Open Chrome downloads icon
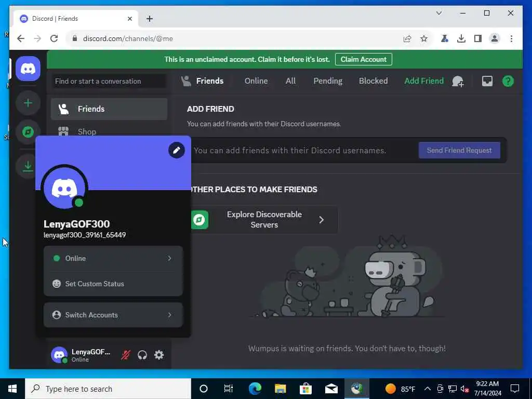This screenshot has width=532, height=399. 461,38
